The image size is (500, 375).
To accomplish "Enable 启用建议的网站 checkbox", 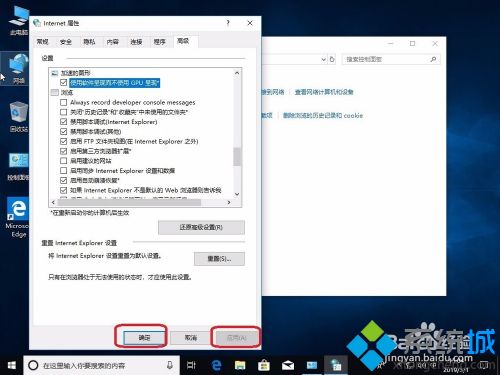I will click(64, 161).
